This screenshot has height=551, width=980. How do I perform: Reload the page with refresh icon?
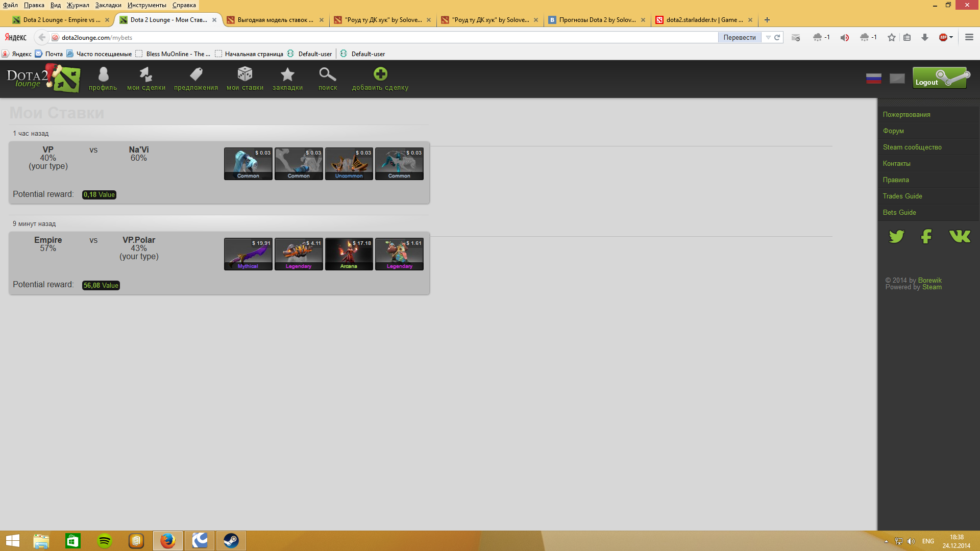click(777, 37)
